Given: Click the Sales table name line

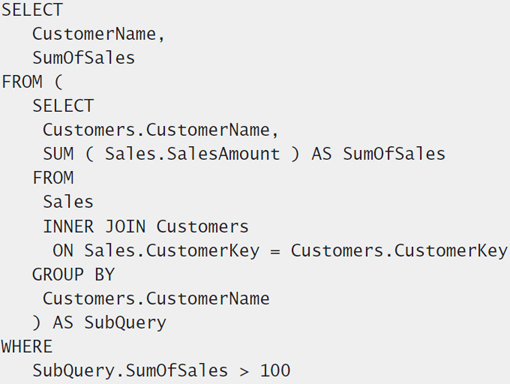Looking at the screenshot, I should 68,202.
